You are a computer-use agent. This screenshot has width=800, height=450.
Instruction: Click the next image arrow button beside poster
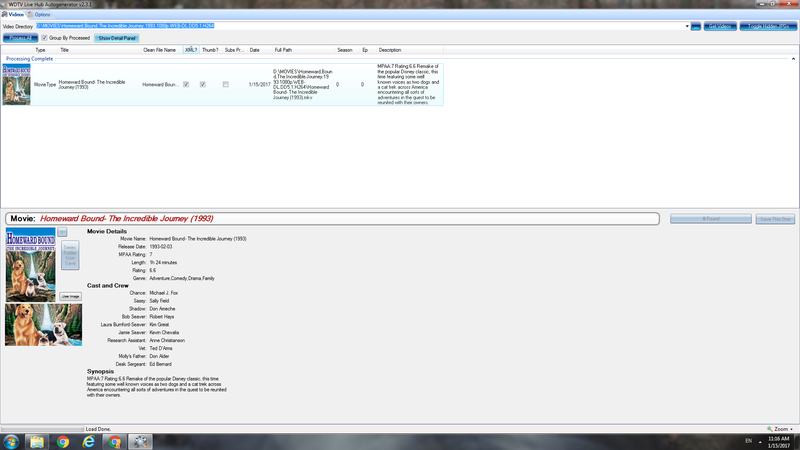point(62,232)
